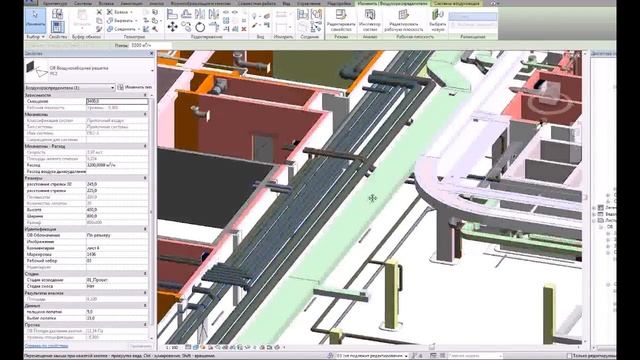The height and width of the screenshot is (360, 640).
Task: Click the Properties palette vertical scrollbar
Action: click(152, 212)
